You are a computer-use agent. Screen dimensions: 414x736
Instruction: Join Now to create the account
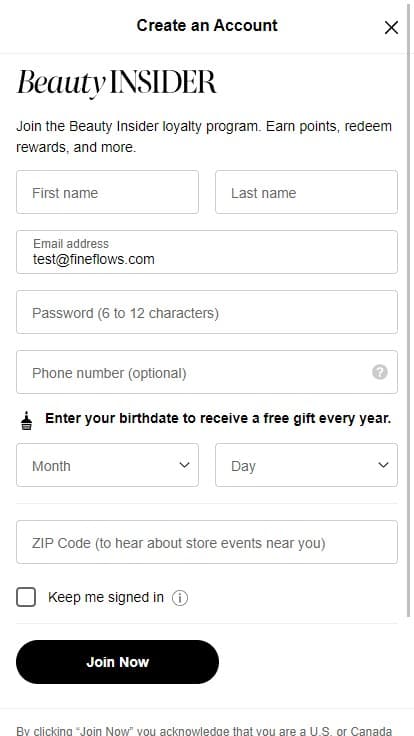coord(117,662)
